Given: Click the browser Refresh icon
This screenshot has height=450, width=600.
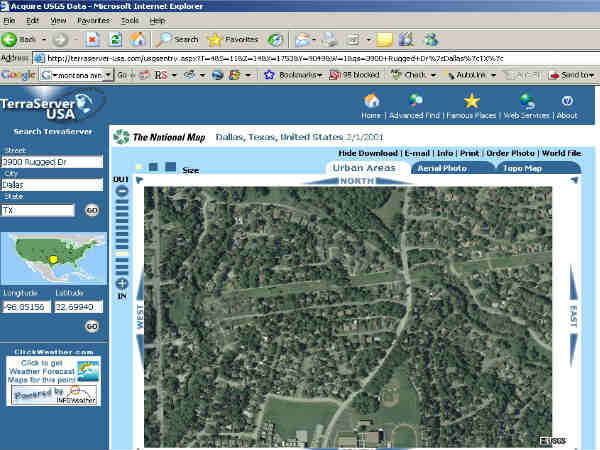Looking at the screenshot, I should tap(115, 40).
